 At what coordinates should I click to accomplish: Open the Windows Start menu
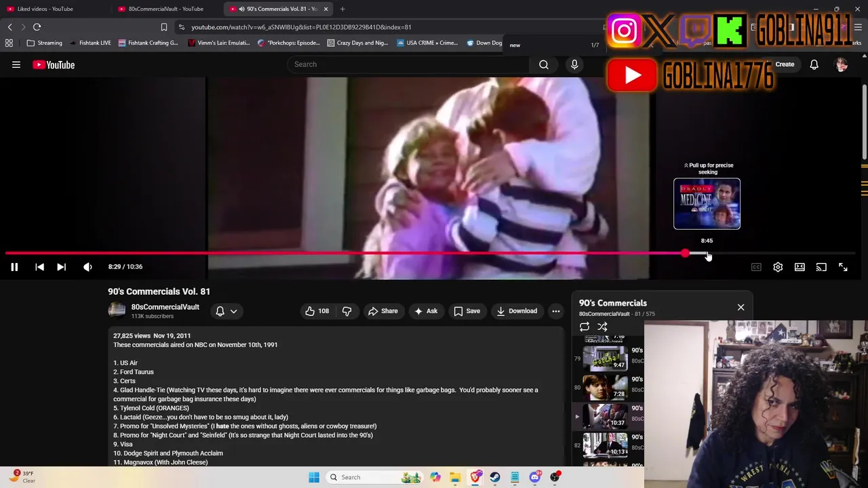coord(314,477)
